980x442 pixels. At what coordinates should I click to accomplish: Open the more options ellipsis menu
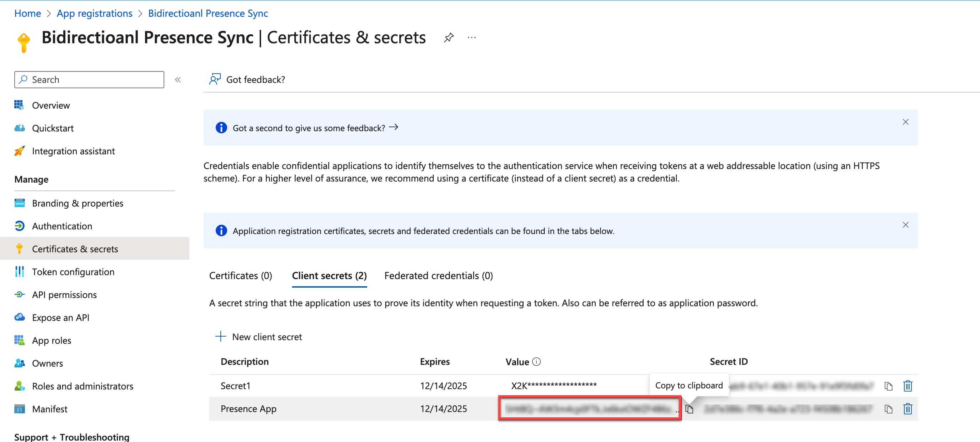point(472,37)
